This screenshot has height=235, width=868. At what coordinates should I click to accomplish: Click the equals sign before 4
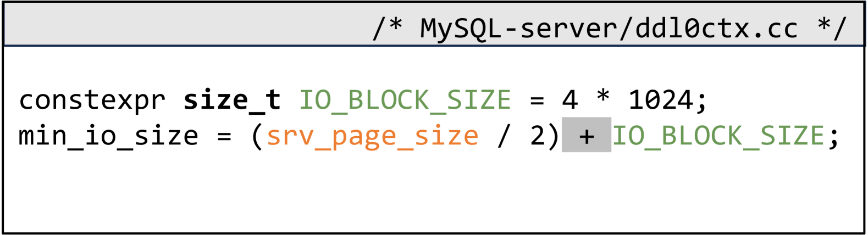(x=537, y=100)
